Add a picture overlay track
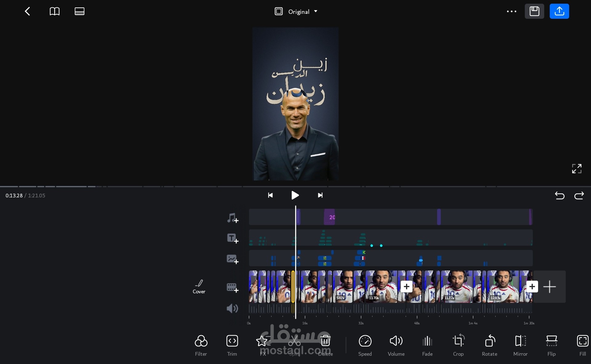This screenshot has width=591, height=364. (233, 259)
